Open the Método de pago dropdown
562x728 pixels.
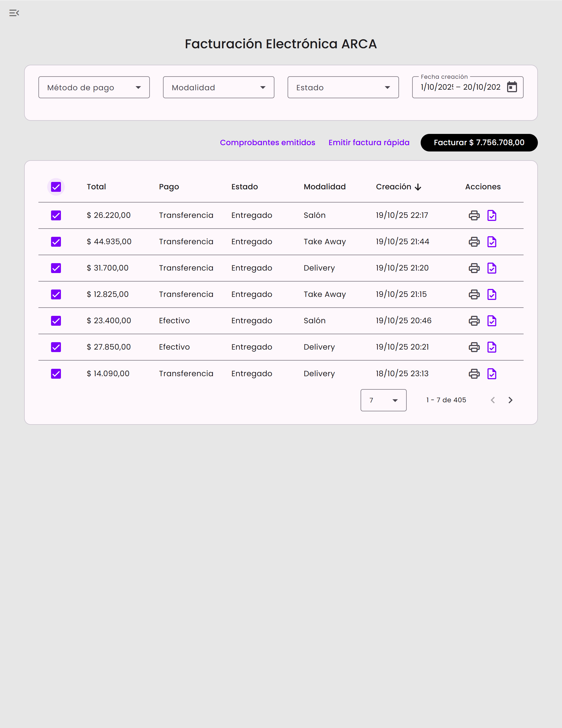[94, 87]
